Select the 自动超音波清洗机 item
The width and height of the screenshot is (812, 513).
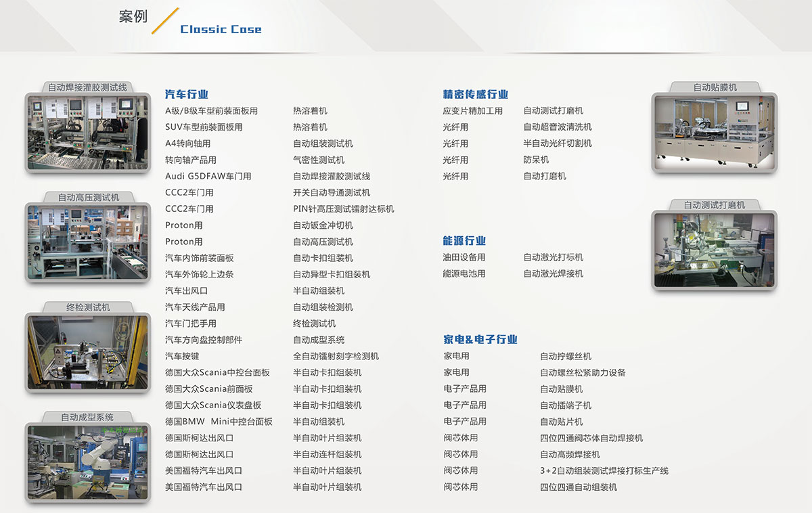pyautogui.click(x=557, y=127)
